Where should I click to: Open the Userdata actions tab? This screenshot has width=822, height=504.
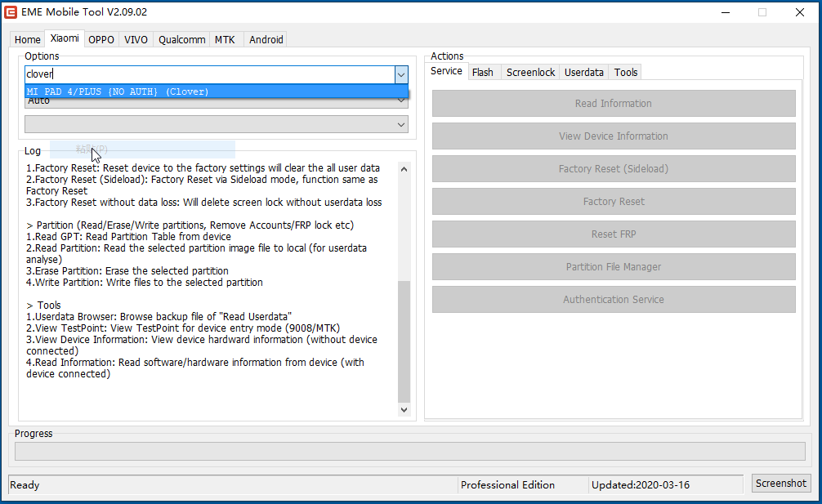[x=584, y=73]
